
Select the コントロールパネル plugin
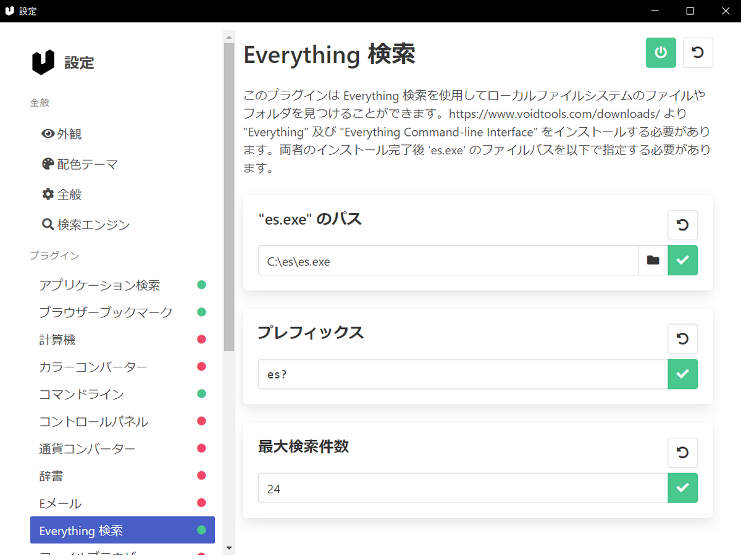pos(122,422)
